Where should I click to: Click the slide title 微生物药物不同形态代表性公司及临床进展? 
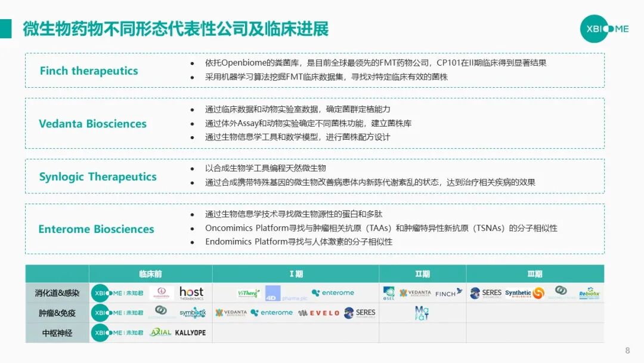coord(176,29)
